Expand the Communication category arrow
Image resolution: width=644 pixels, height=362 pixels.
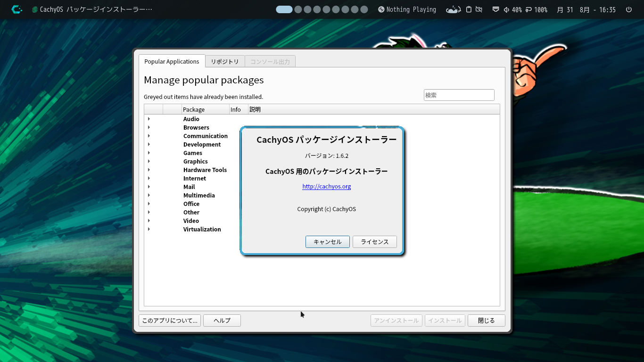(x=149, y=136)
